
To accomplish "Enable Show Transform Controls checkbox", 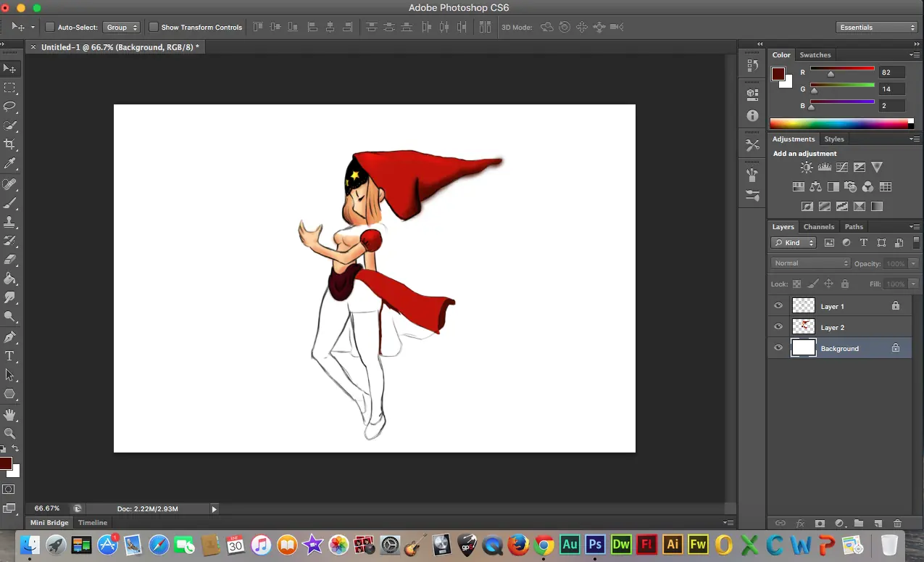I will pyautogui.click(x=154, y=28).
